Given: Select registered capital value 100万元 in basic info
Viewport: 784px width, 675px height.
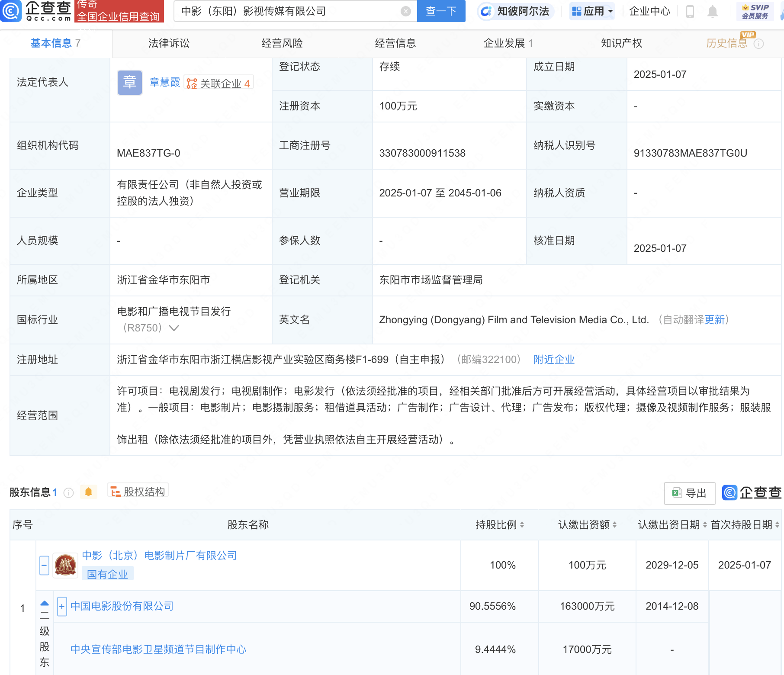Looking at the screenshot, I should (x=398, y=106).
